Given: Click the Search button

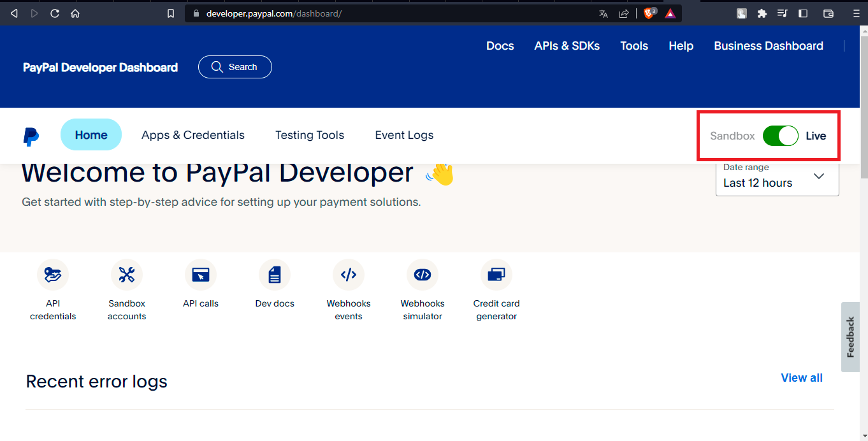Looking at the screenshot, I should coord(235,67).
